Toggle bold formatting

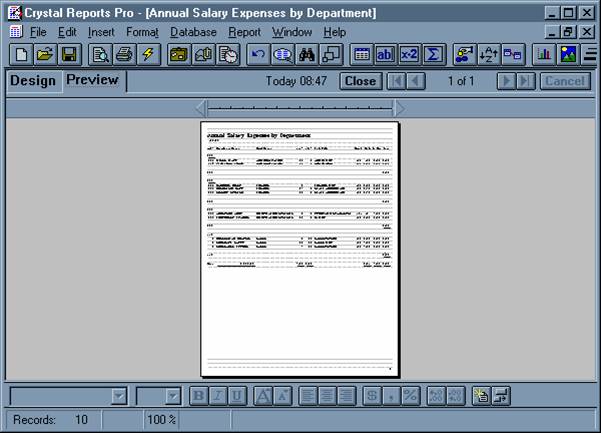pyautogui.click(x=199, y=396)
